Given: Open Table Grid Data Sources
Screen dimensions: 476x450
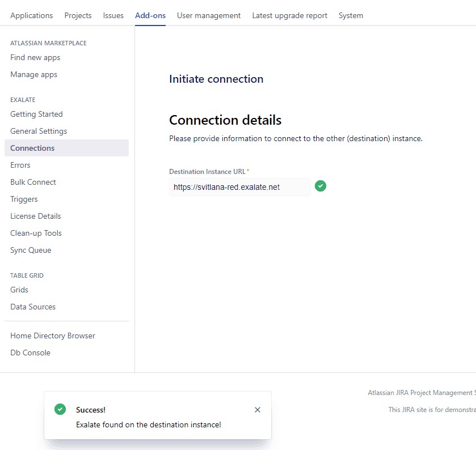Looking at the screenshot, I should (33, 307).
